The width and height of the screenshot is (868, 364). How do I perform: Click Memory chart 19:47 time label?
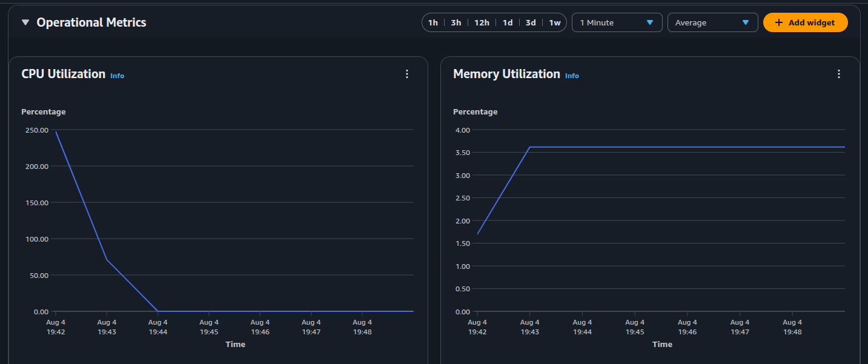(740, 327)
